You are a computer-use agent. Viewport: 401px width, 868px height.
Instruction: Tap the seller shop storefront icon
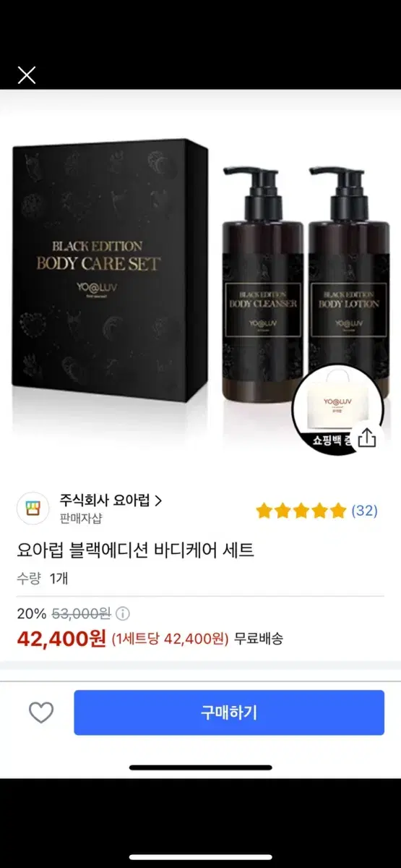point(33,508)
